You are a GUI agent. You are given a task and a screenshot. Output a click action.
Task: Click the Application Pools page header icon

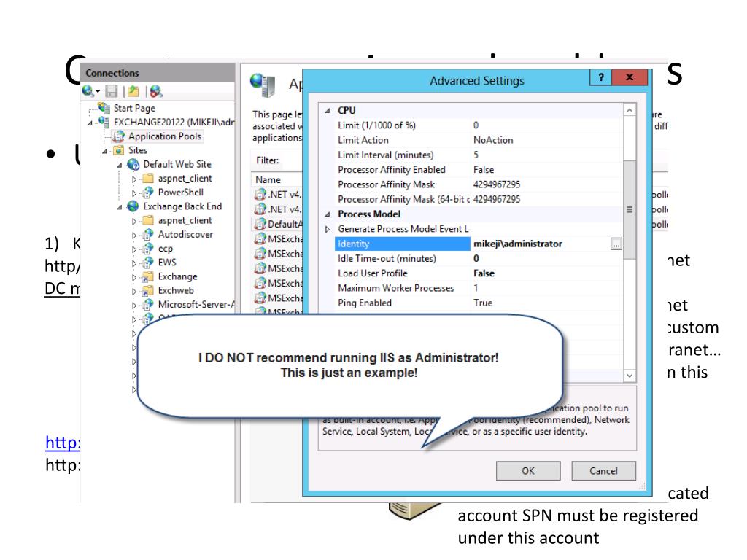263,85
